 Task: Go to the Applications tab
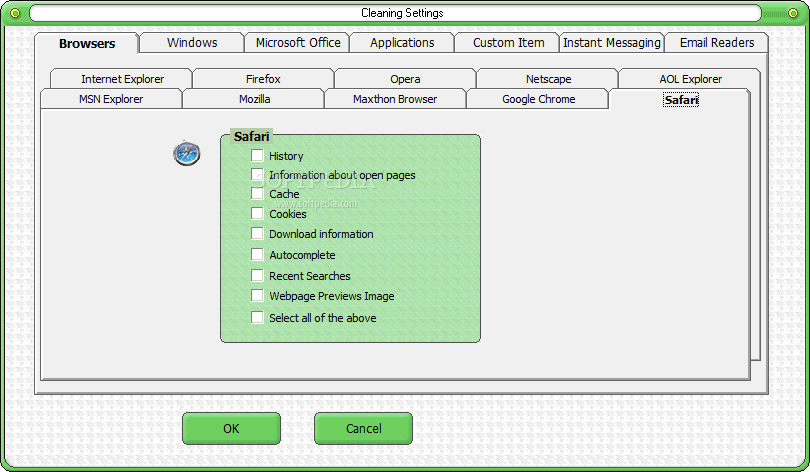(402, 43)
